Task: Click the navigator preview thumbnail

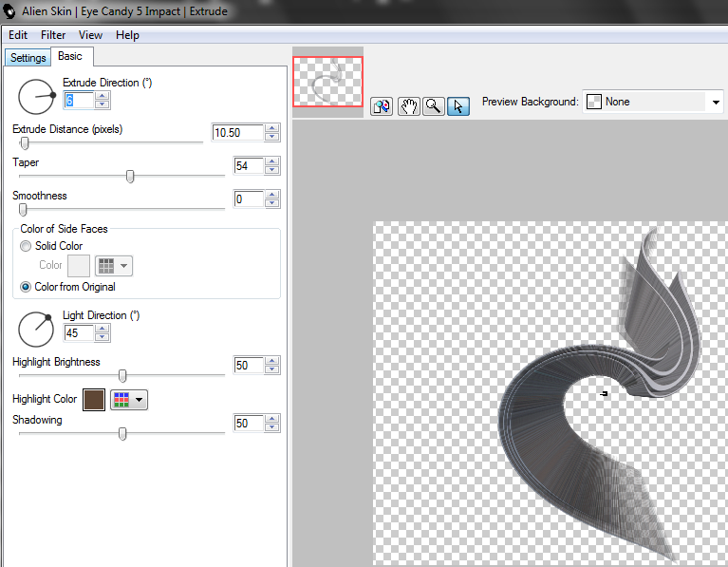Action: [327, 82]
